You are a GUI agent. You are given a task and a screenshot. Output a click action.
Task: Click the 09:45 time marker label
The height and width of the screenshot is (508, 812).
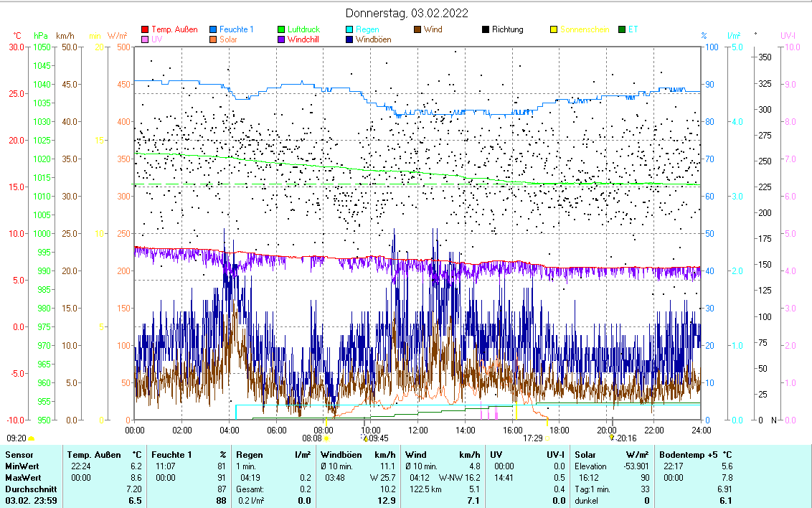click(377, 438)
